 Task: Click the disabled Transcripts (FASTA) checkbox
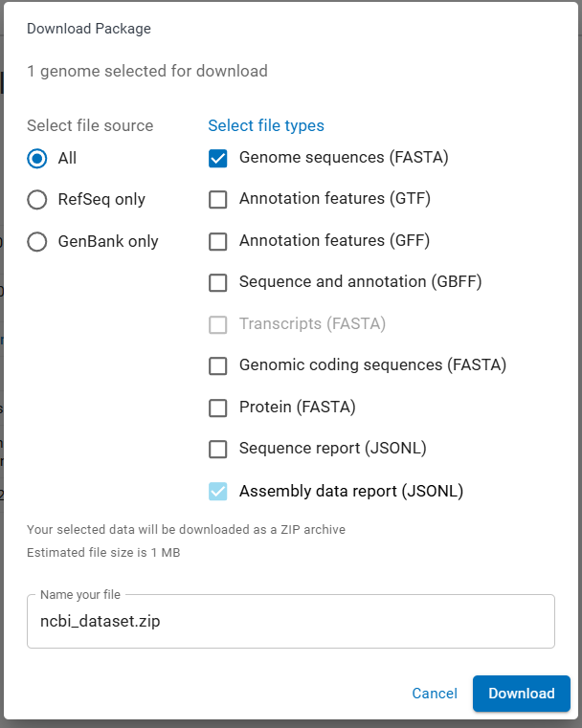tap(218, 324)
